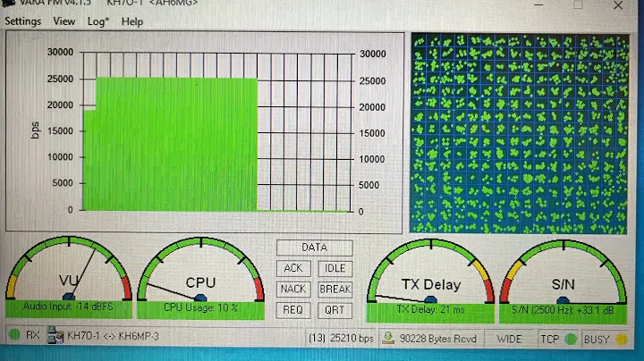
Task: Click the green TCP status LED
Action: coord(571,339)
